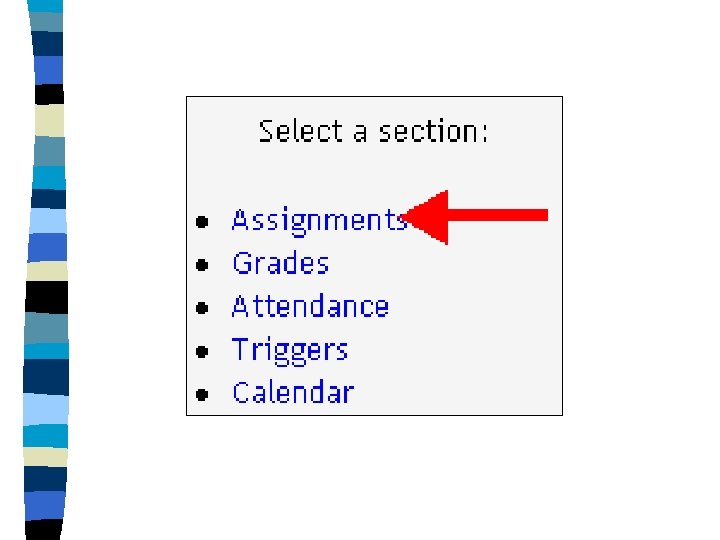Open the Assignments link
This screenshot has height=540, width=720.
pyautogui.click(x=318, y=220)
